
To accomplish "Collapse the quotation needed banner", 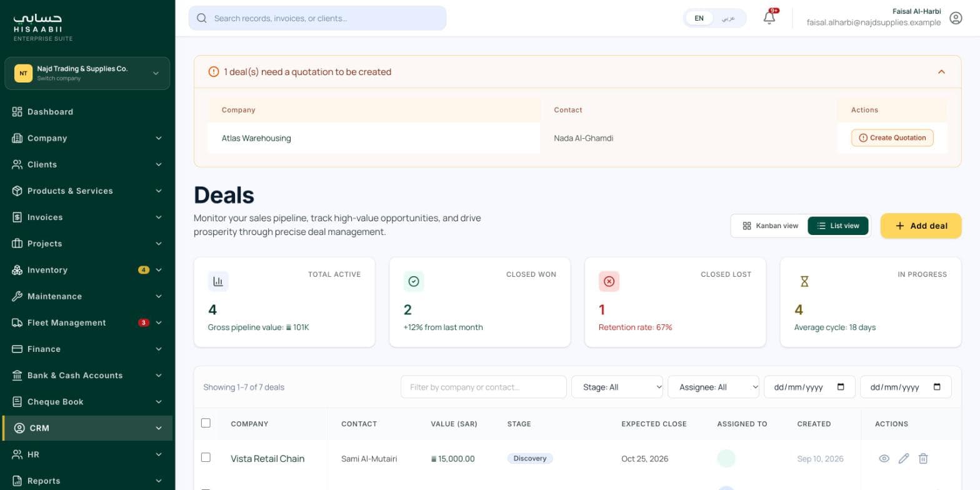I will 941,72.
